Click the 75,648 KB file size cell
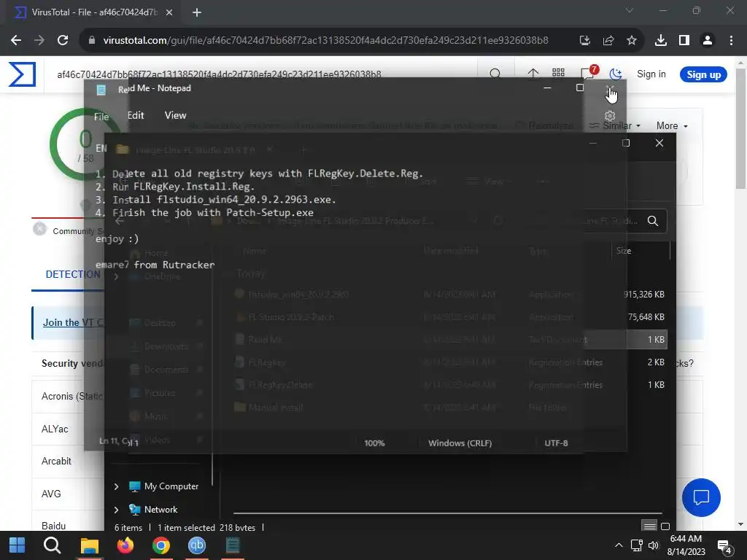Image resolution: width=747 pixels, height=560 pixels. pyautogui.click(x=646, y=316)
